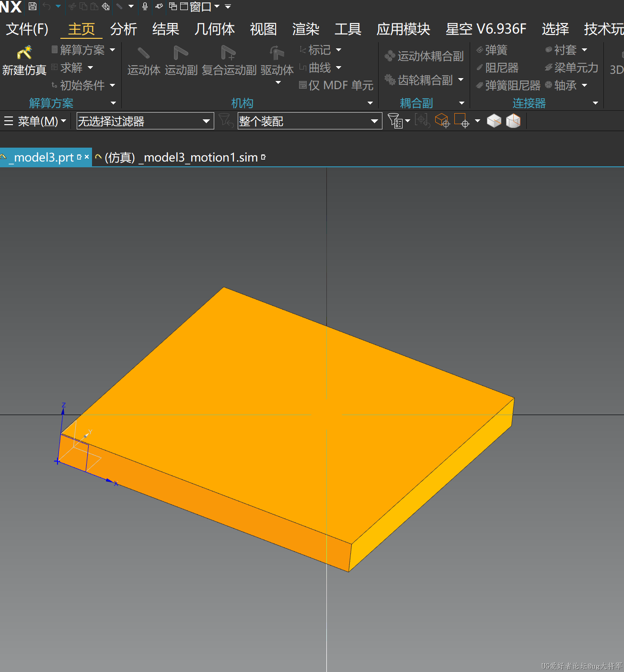Image resolution: width=624 pixels, height=672 pixels.
Task: Click the white cube with edges icon
Action: pyautogui.click(x=513, y=121)
